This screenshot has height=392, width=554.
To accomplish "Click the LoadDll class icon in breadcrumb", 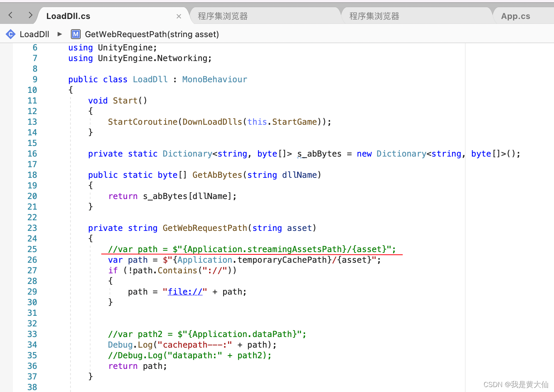I will (11, 34).
